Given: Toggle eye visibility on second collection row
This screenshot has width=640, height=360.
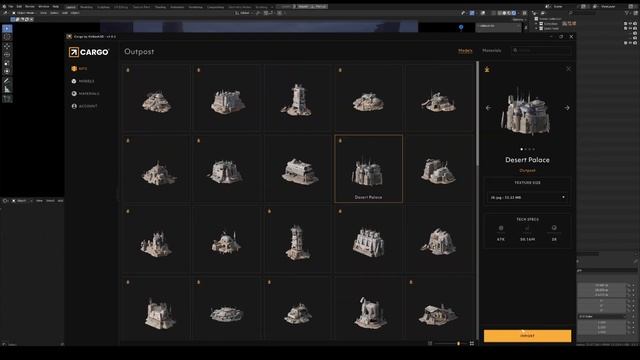Looking at the screenshot, I should click(x=630, y=29).
